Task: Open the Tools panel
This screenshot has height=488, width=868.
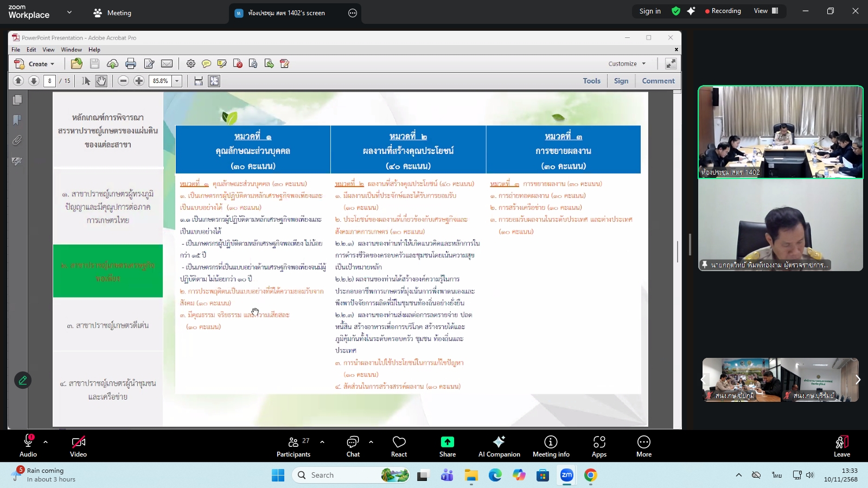Action: coord(591,80)
